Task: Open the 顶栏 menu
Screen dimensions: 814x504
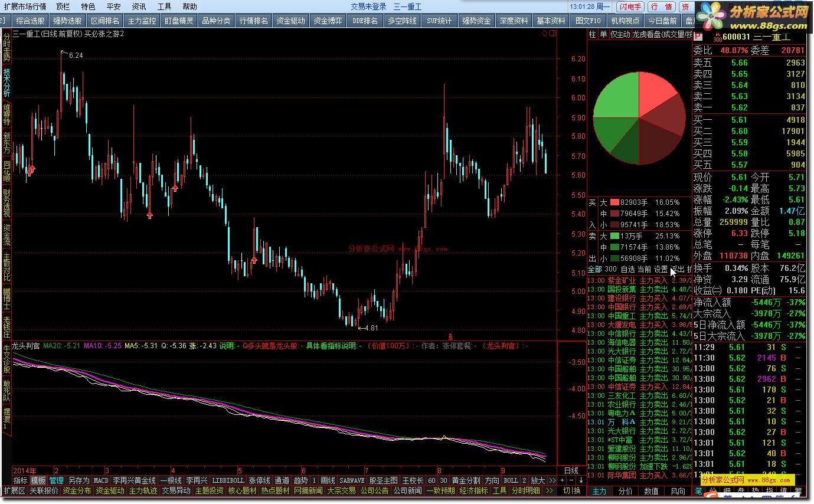Action: (x=63, y=6)
